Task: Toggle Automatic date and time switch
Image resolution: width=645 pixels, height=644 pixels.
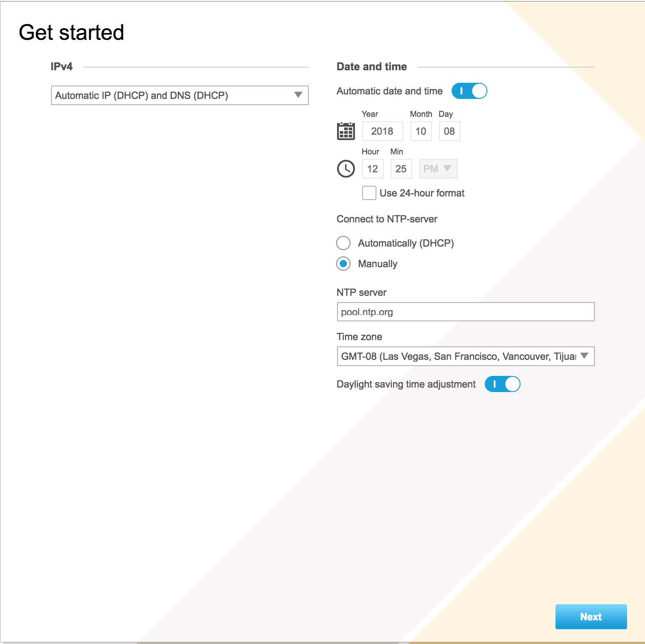Action: (469, 91)
